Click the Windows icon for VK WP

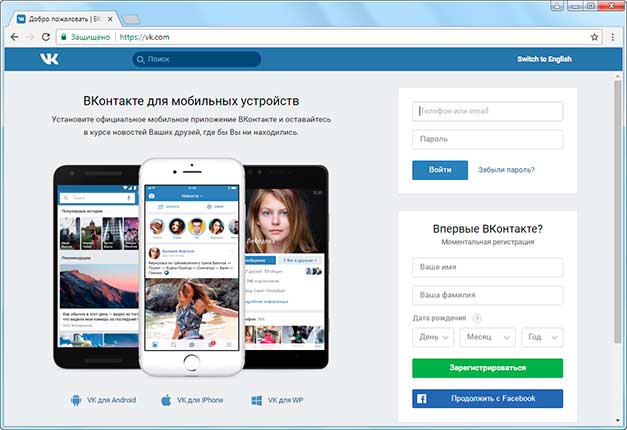pyautogui.click(x=256, y=400)
